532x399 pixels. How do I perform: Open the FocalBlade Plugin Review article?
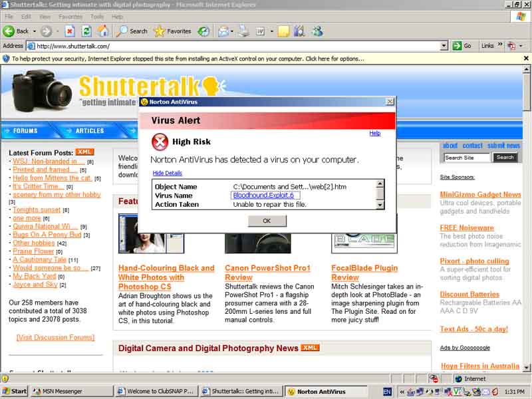(364, 273)
